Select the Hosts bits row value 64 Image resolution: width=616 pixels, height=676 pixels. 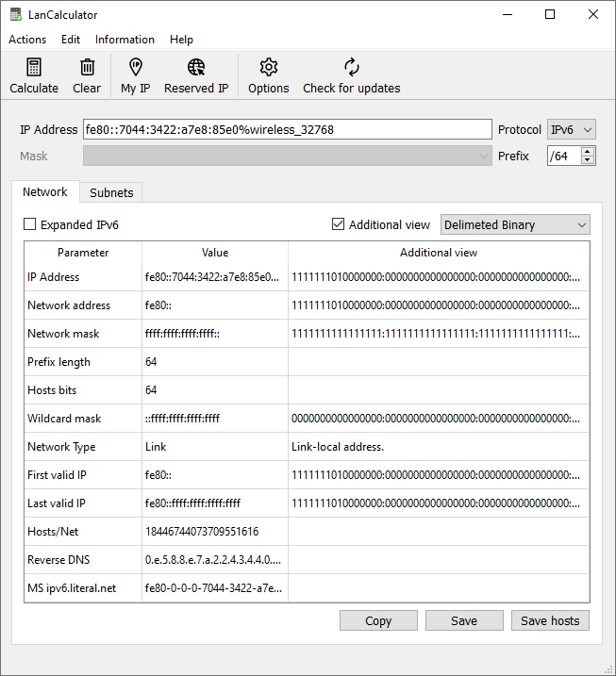(x=215, y=390)
